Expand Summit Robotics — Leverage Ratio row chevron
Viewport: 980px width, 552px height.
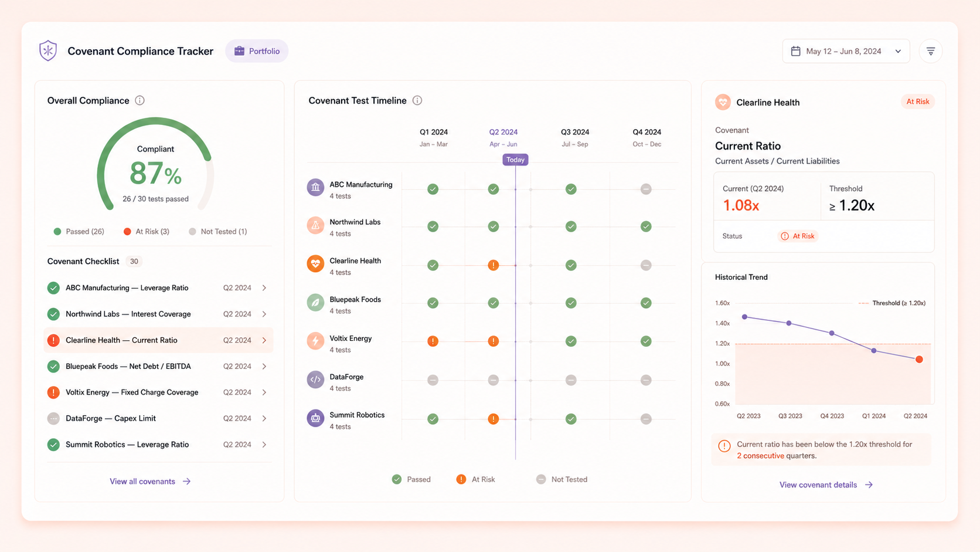coord(264,445)
